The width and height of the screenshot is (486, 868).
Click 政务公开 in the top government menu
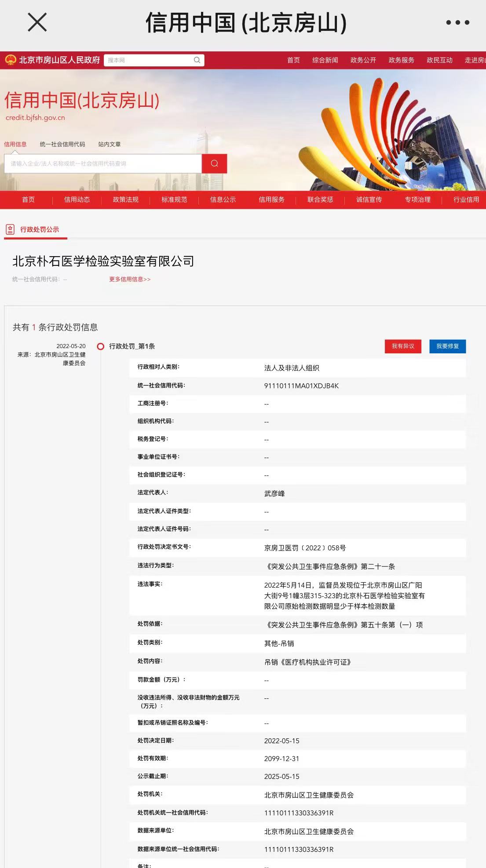(x=363, y=60)
